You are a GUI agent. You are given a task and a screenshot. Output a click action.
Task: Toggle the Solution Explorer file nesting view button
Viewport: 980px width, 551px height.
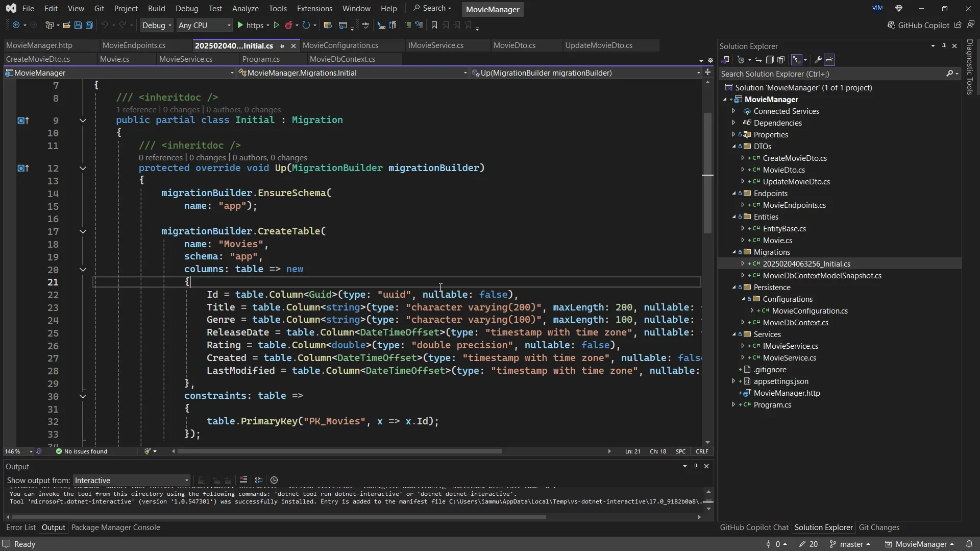[x=796, y=60]
